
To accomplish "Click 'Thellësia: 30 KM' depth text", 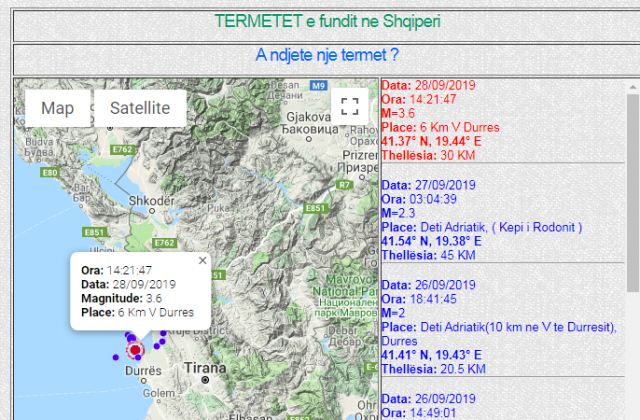I will click(428, 155).
